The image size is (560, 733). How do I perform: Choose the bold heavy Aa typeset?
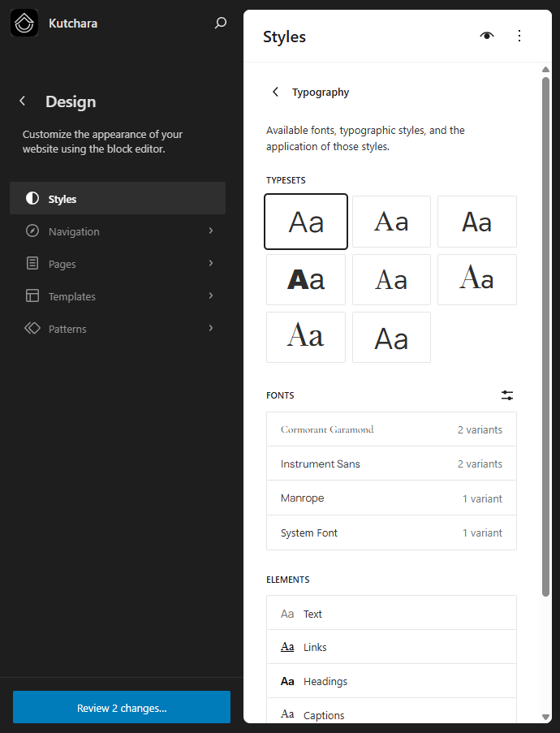click(x=306, y=279)
